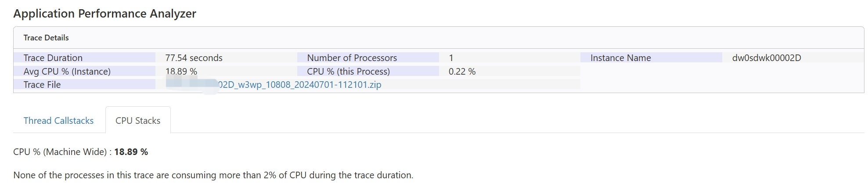The height and width of the screenshot is (191, 868).
Task: Select the Trace Duration label
Action: 53,58
